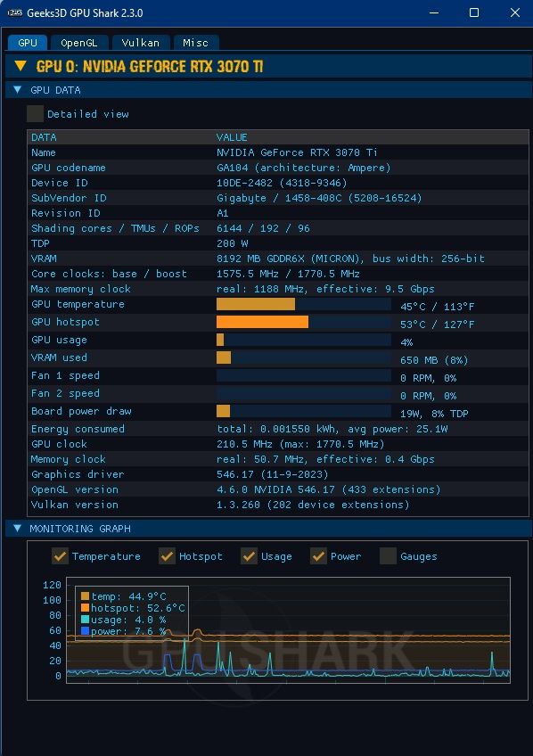Minimize the GPU Shark window

pyautogui.click(x=434, y=13)
